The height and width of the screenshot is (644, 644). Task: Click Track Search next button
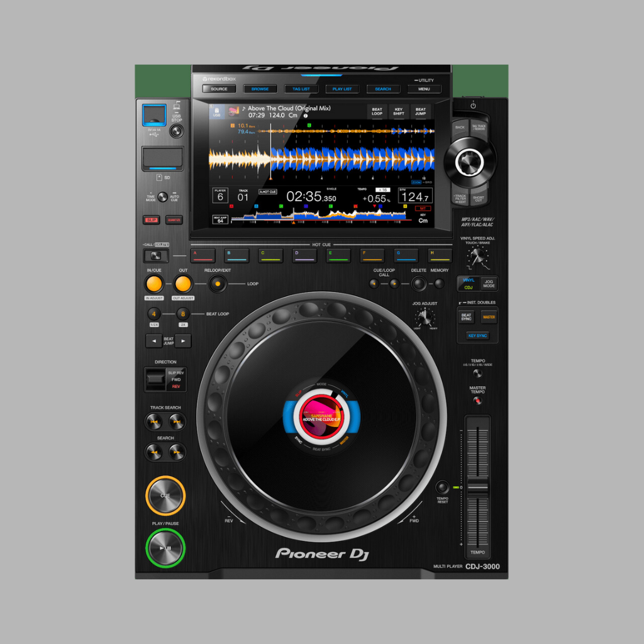click(x=177, y=422)
